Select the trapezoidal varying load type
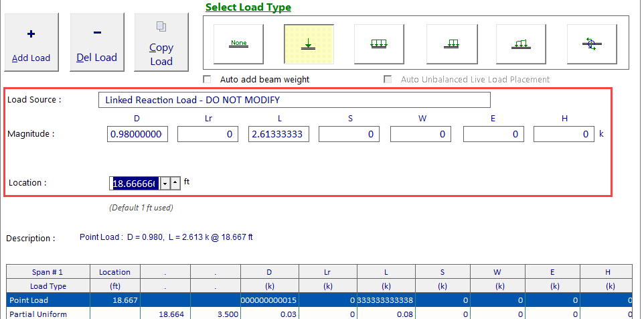The width and height of the screenshot is (644, 319). [521, 44]
